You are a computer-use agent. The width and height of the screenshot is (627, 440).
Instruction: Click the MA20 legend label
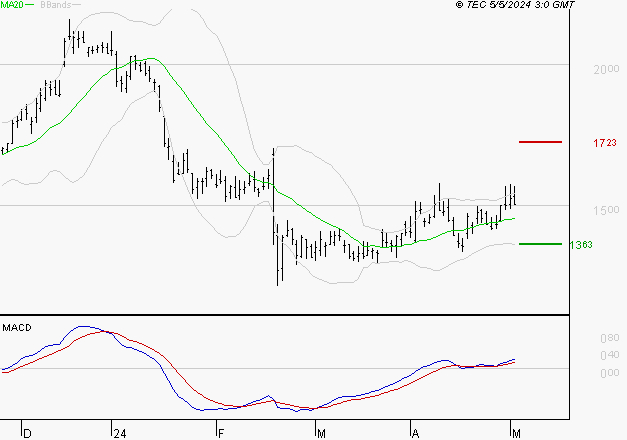12,5
